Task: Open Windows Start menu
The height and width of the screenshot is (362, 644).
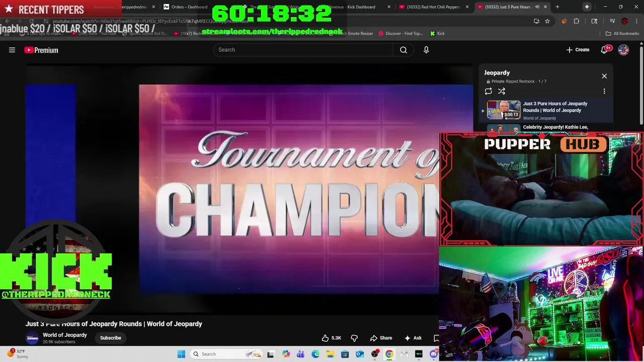Action: point(181,354)
